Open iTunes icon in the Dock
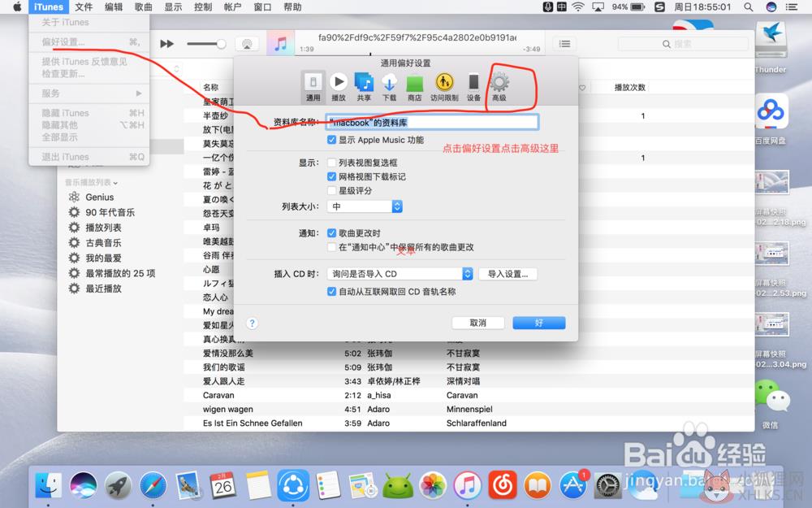812x508 pixels. 468,486
